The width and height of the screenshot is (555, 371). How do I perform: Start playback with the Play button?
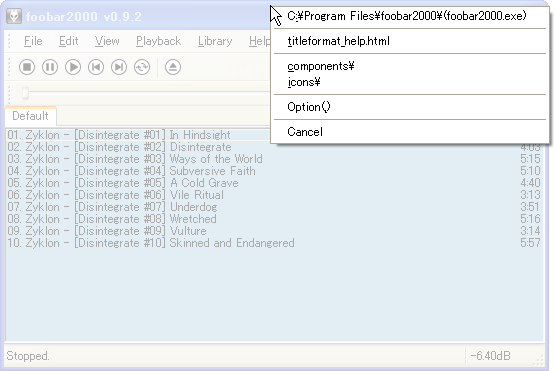pos(73,67)
